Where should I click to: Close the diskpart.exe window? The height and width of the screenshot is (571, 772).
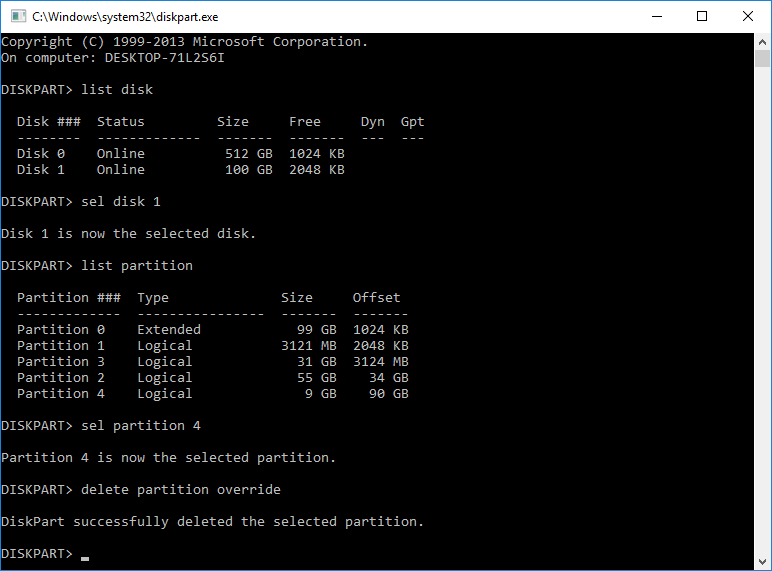748,16
